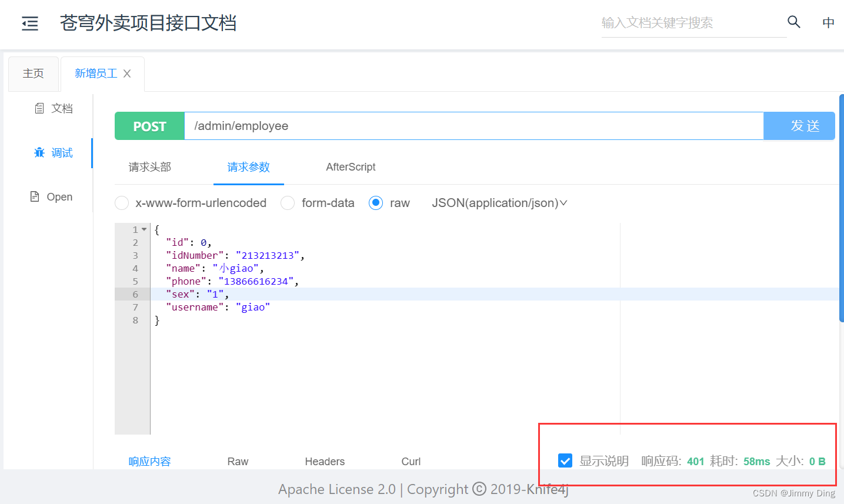
Task: Click the "id": 0 line
Action: point(189,242)
